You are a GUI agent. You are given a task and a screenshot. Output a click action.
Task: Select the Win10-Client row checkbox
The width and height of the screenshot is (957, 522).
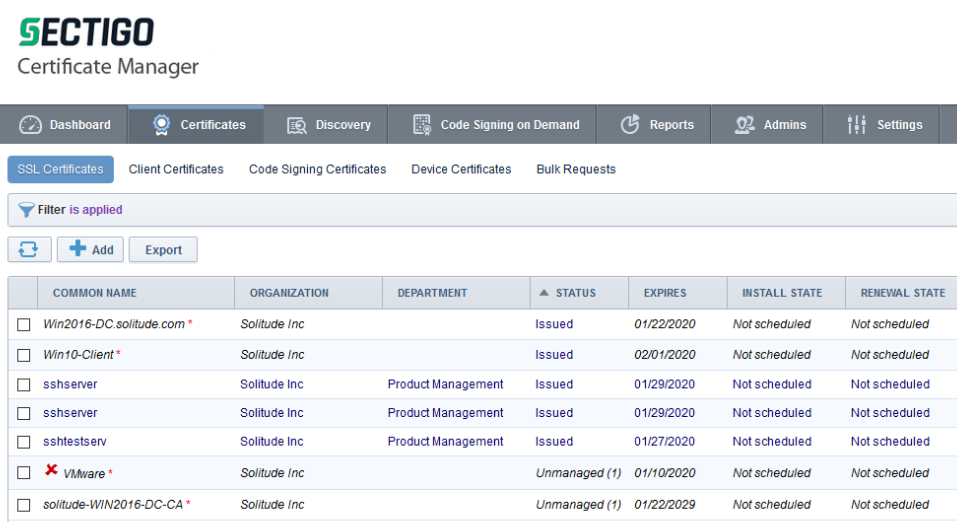pyautogui.click(x=24, y=355)
